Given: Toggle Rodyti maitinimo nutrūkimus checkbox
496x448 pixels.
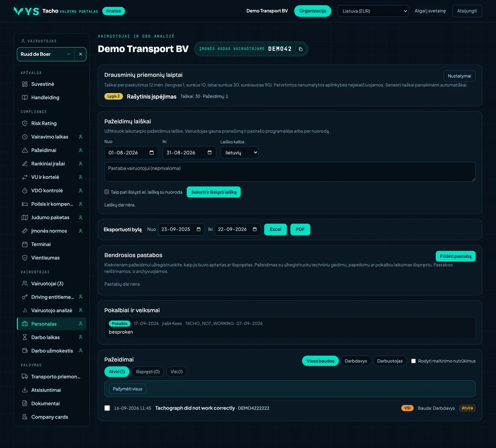Looking at the screenshot, I should click(413, 361).
